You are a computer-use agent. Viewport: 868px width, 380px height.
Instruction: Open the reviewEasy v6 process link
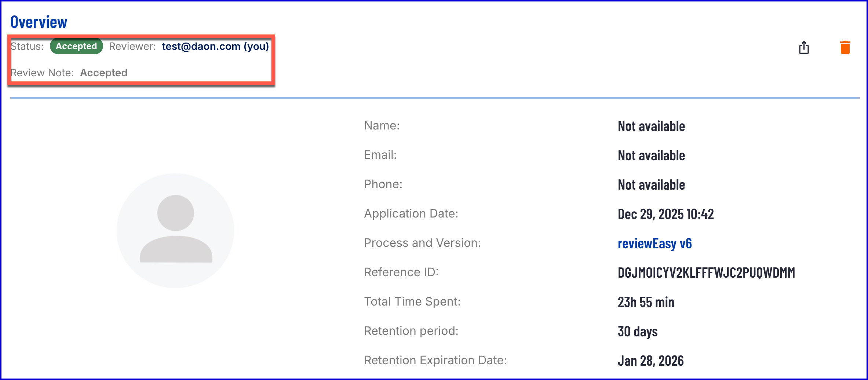pyautogui.click(x=654, y=244)
